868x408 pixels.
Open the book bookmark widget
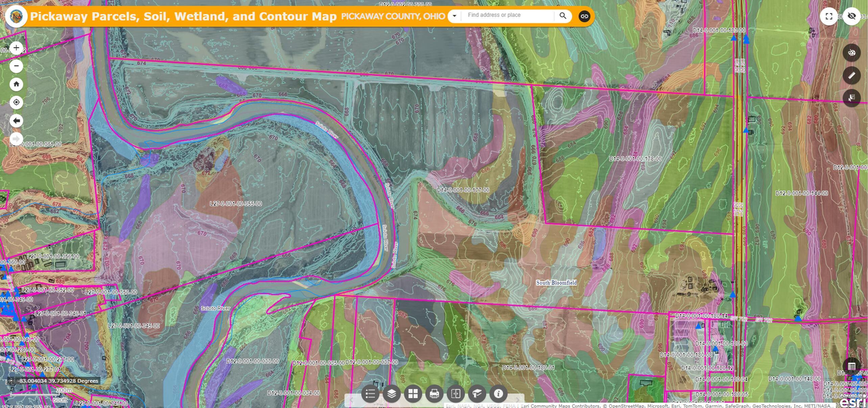pyautogui.click(x=477, y=394)
